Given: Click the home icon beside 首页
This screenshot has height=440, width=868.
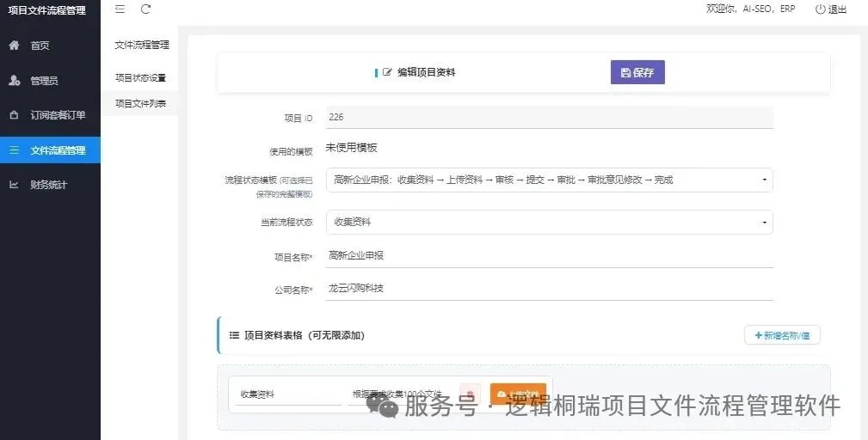Looking at the screenshot, I should (15, 46).
